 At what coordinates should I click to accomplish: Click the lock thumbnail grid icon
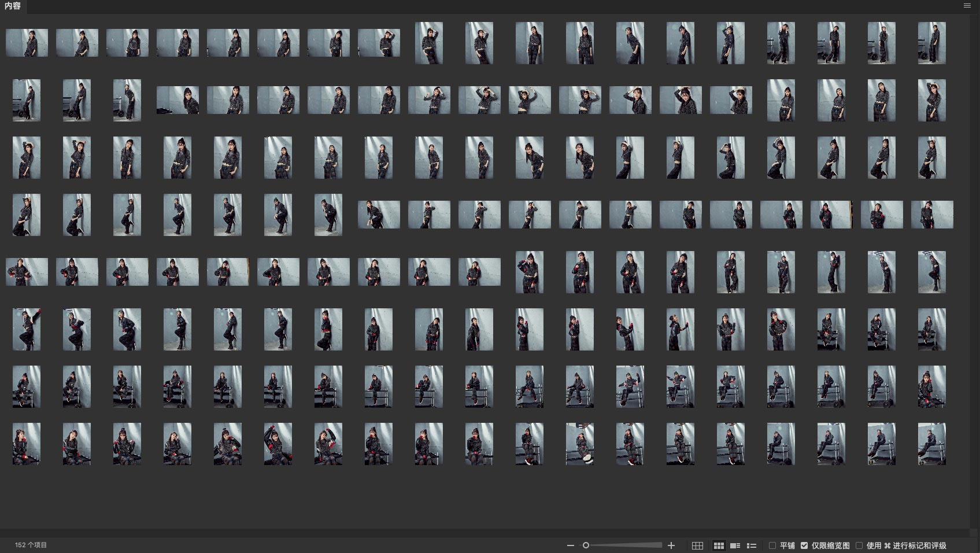(x=697, y=545)
